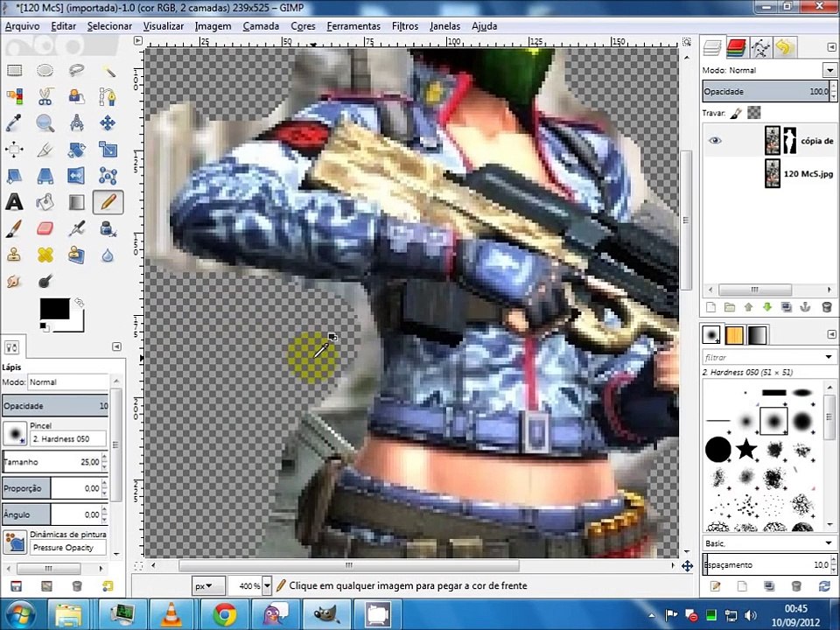Open the 'Basic,' brush tag dropdown
This screenshot has height=630, width=840.
pos(829,543)
